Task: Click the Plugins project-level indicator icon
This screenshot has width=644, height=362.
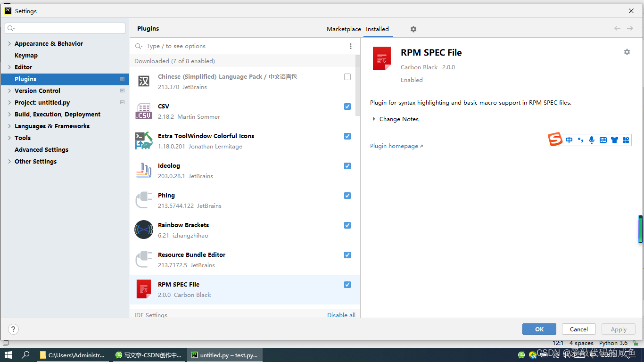Action: click(x=122, y=79)
